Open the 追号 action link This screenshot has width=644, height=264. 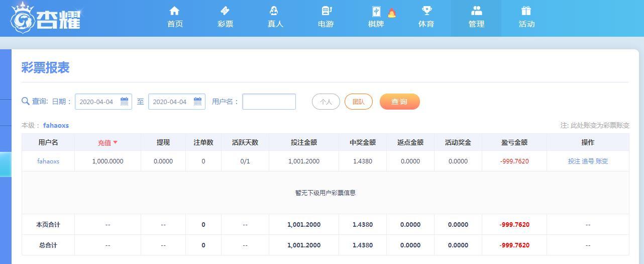[x=588, y=161]
